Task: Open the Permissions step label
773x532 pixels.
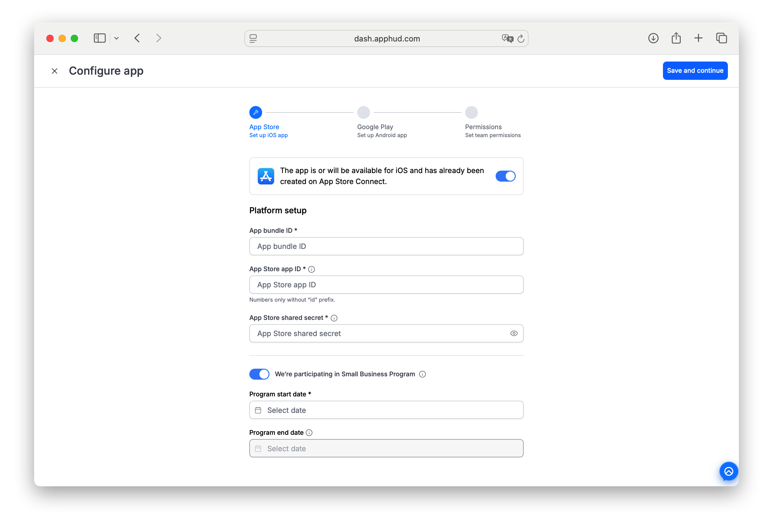Action: (x=483, y=127)
